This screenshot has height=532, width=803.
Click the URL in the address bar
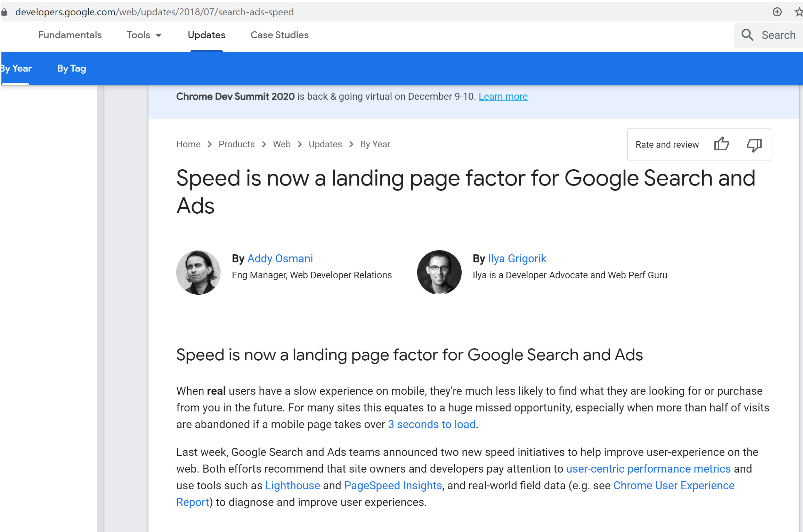[x=154, y=12]
